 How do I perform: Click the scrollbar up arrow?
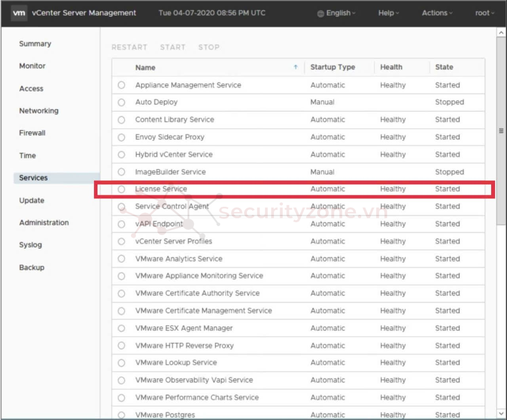[501, 32]
